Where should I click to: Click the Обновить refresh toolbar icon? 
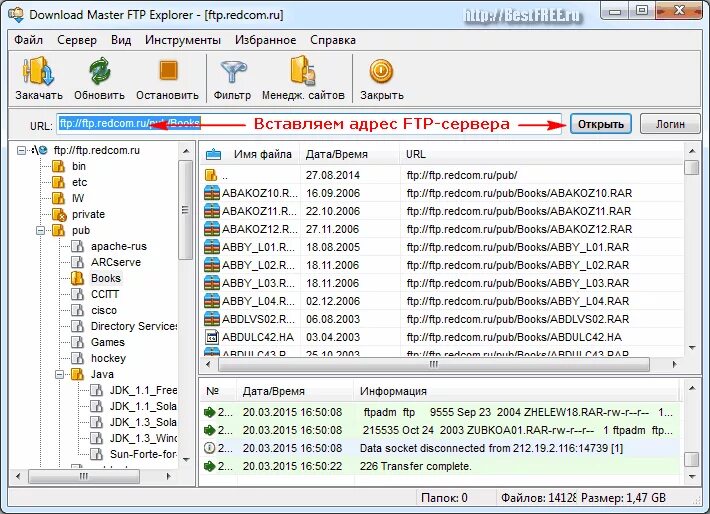click(x=100, y=71)
